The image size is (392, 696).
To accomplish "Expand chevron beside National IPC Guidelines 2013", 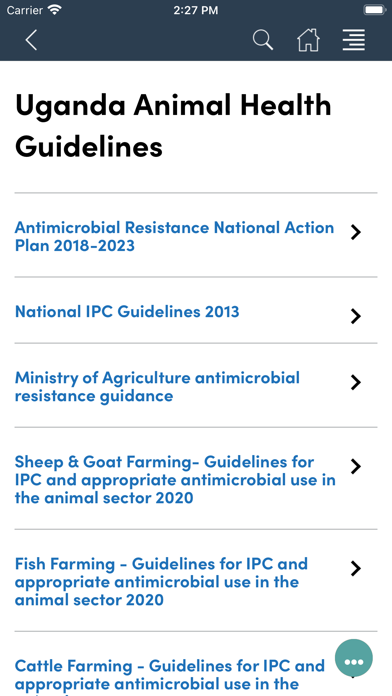I will (x=356, y=316).
